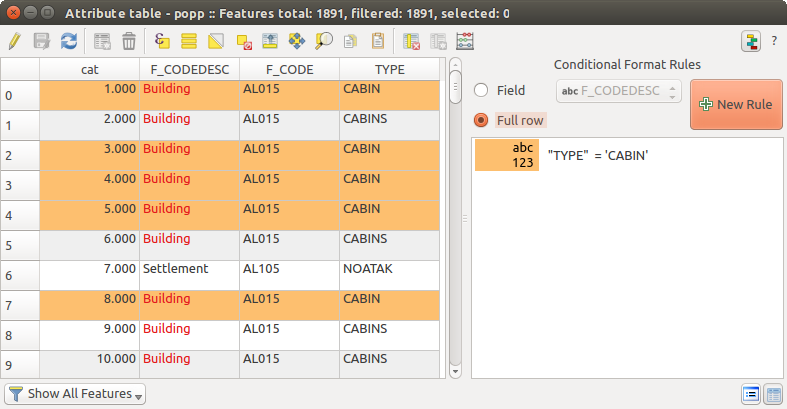Switch to form view at bottom right
The height and width of the screenshot is (409, 787).
(x=750, y=394)
